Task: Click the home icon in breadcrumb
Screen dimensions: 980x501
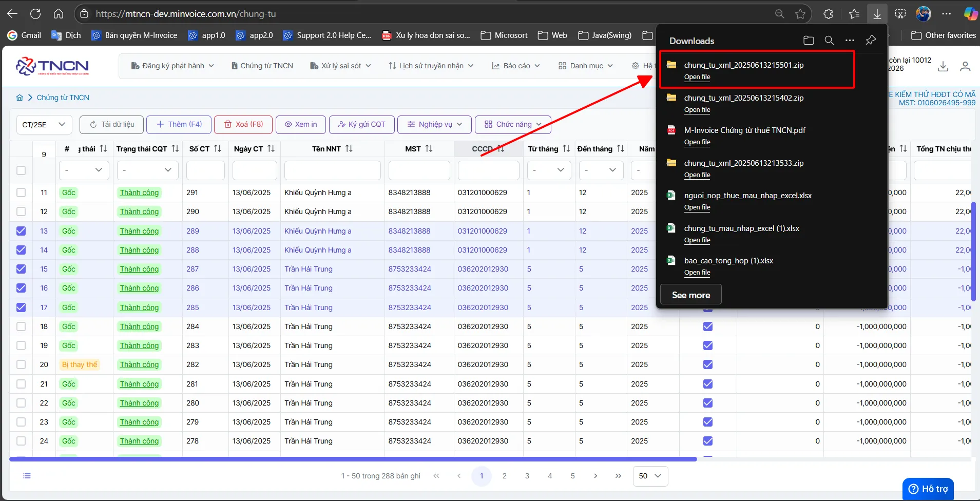Action: click(20, 98)
